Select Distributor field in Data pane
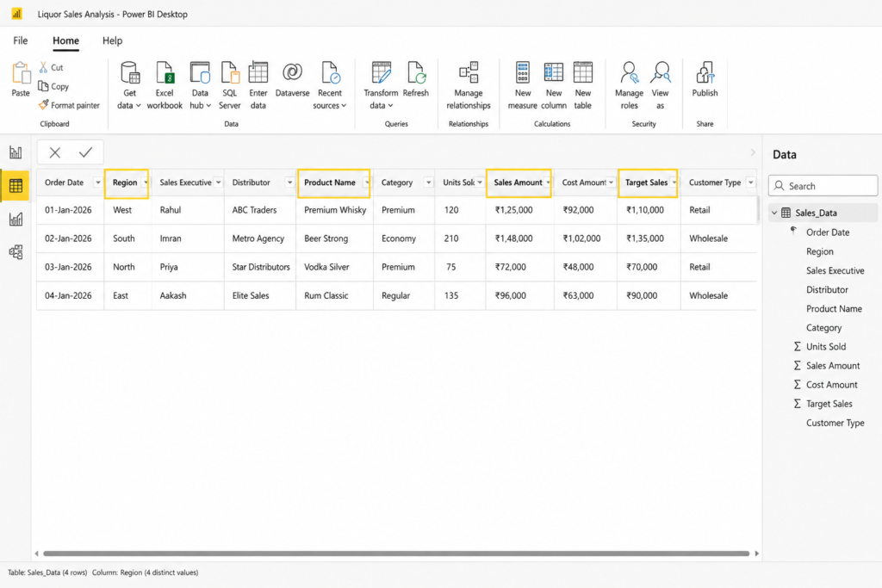 [827, 289]
